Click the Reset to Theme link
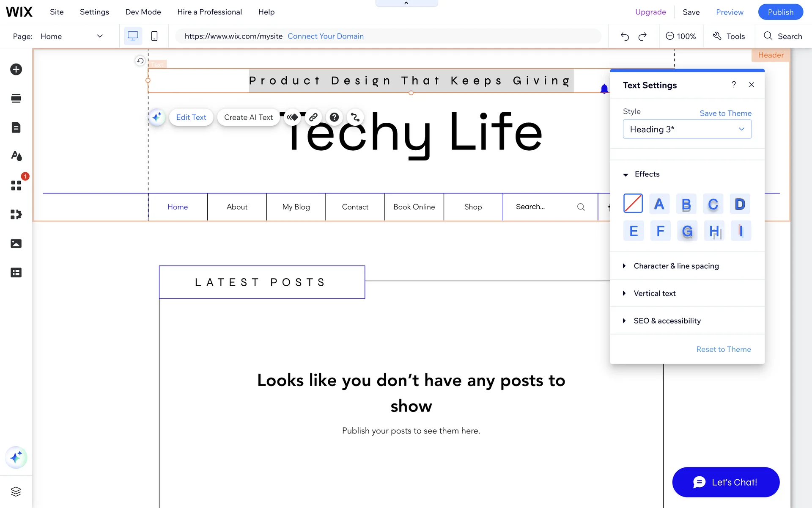The width and height of the screenshot is (812, 508). click(x=723, y=349)
